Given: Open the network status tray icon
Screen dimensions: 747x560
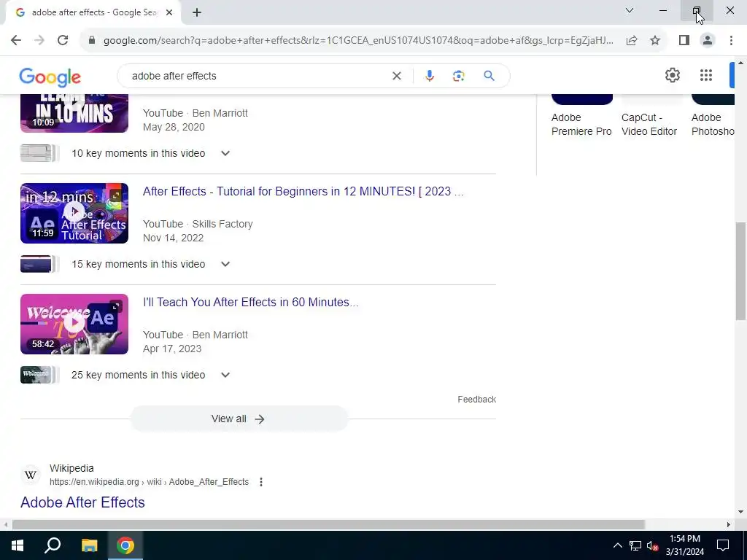Looking at the screenshot, I should pos(635,545).
